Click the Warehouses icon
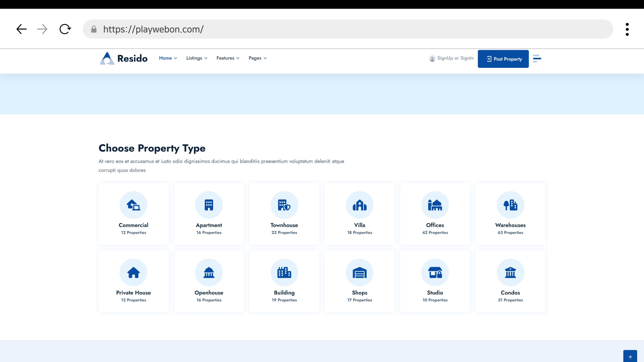 pos(510,205)
